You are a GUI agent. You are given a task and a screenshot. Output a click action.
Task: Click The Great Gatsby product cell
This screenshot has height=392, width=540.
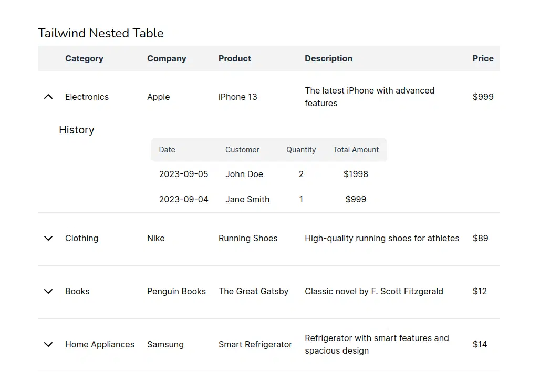tap(253, 291)
